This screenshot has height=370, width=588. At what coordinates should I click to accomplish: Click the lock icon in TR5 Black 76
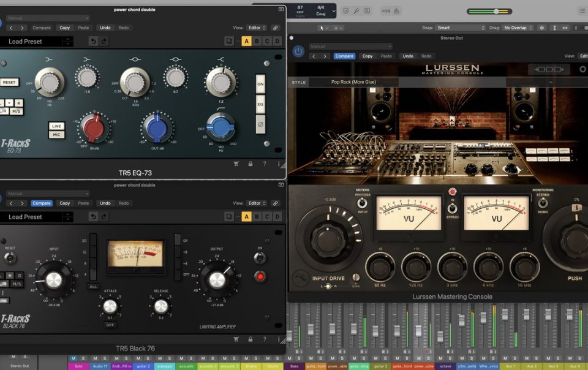coord(250,339)
